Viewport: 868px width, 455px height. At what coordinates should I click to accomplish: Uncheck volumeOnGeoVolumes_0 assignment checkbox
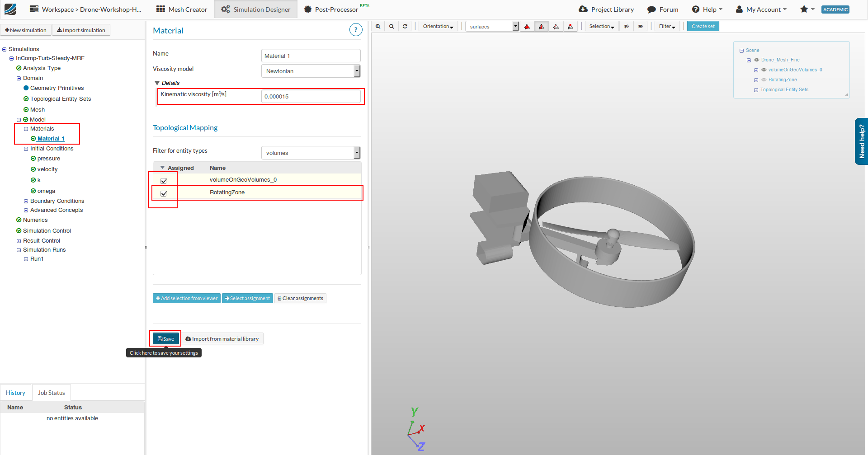tap(164, 181)
